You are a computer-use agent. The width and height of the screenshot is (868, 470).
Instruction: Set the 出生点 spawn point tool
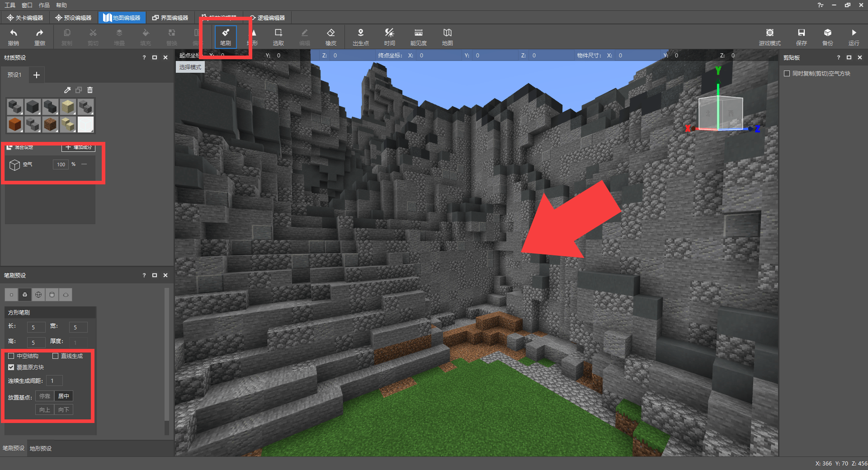pyautogui.click(x=361, y=37)
